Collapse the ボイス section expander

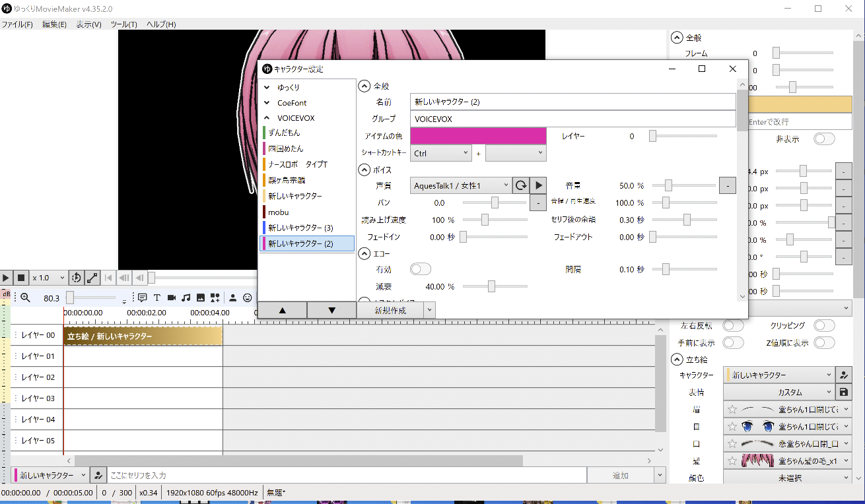[364, 170]
